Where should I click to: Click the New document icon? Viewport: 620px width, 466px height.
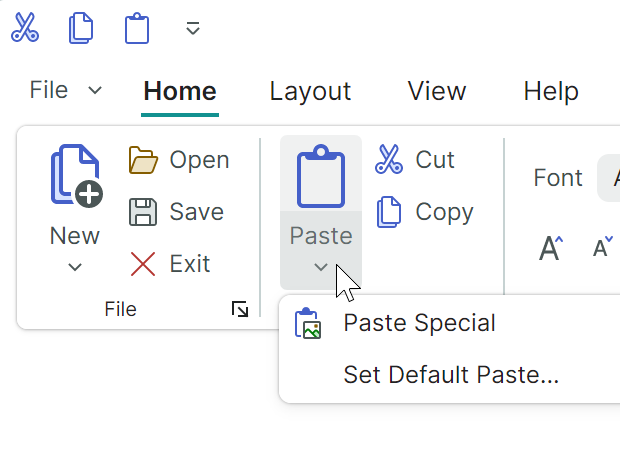click(75, 177)
